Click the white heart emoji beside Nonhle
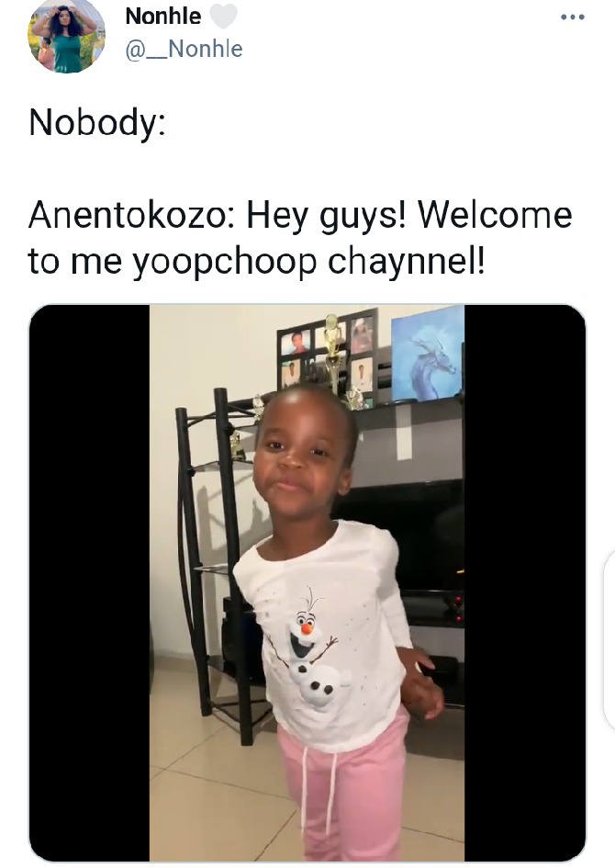 [222, 16]
